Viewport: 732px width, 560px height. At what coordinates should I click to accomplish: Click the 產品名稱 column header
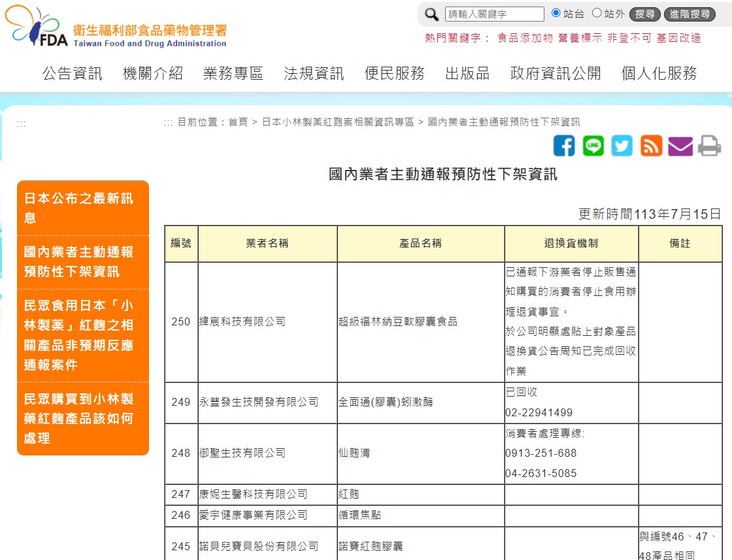421,243
